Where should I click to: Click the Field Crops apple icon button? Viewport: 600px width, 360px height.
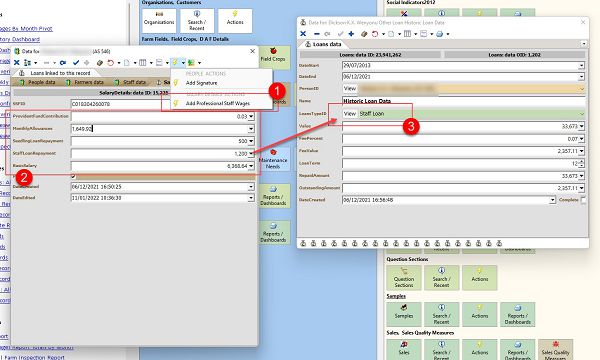273,56
